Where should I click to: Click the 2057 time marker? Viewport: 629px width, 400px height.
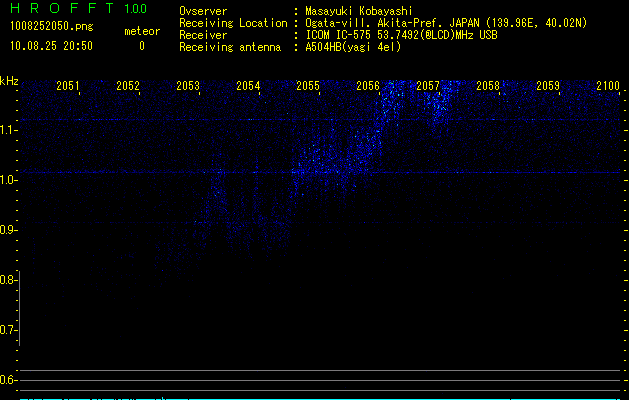[x=428, y=85]
